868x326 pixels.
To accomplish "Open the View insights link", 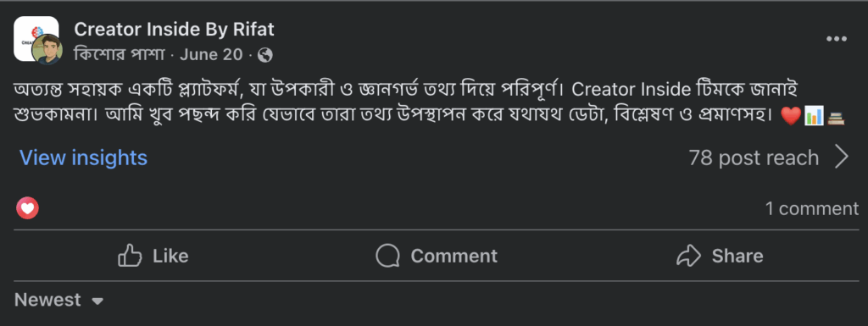I will [84, 158].
